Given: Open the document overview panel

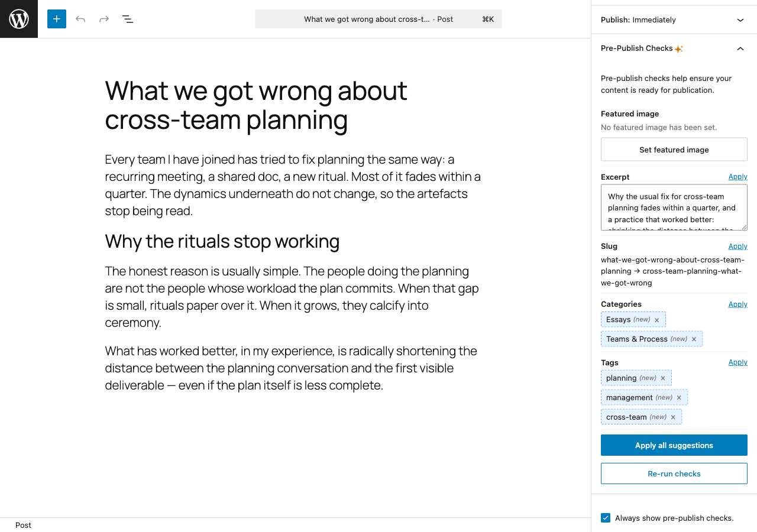Looking at the screenshot, I should (127, 18).
